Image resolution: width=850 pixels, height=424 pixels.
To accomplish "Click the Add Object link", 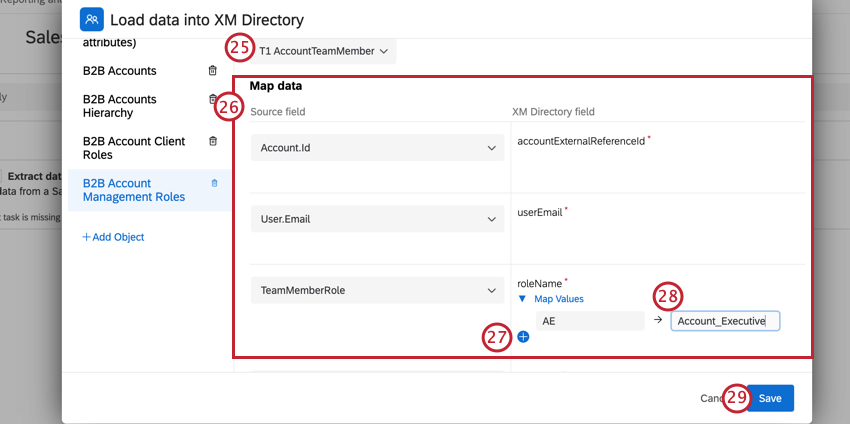I will pyautogui.click(x=113, y=237).
